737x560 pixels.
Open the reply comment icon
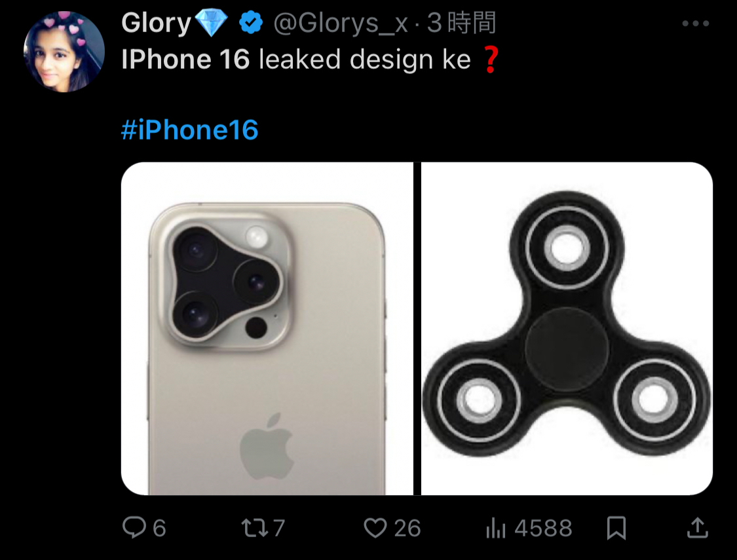pyautogui.click(x=134, y=527)
